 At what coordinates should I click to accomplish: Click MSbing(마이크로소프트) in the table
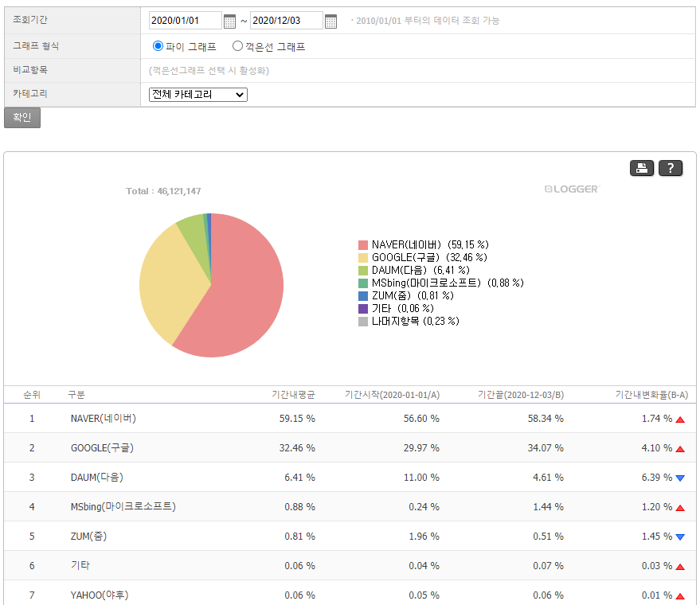point(123,507)
